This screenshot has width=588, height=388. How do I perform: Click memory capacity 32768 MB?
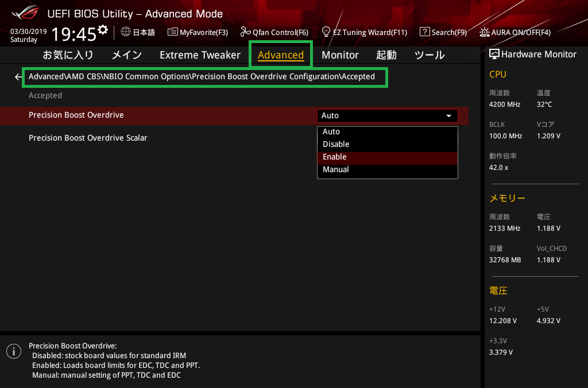click(x=505, y=260)
